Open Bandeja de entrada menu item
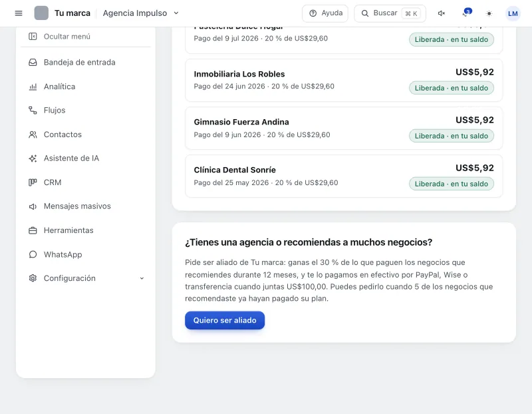This screenshot has width=532, height=414. click(x=86, y=63)
